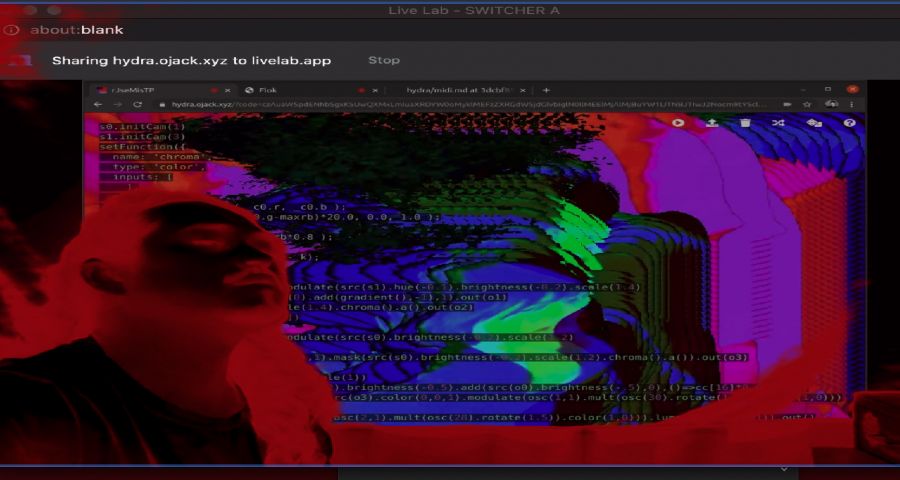Click the camera indicator icon in address bar
900x480 pixels.
click(x=788, y=104)
